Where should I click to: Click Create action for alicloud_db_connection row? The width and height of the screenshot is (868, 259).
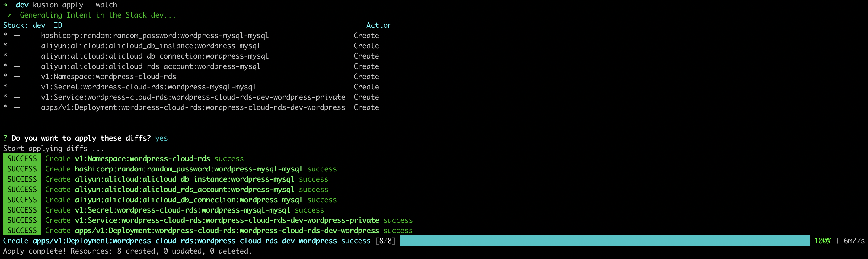[366, 56]
